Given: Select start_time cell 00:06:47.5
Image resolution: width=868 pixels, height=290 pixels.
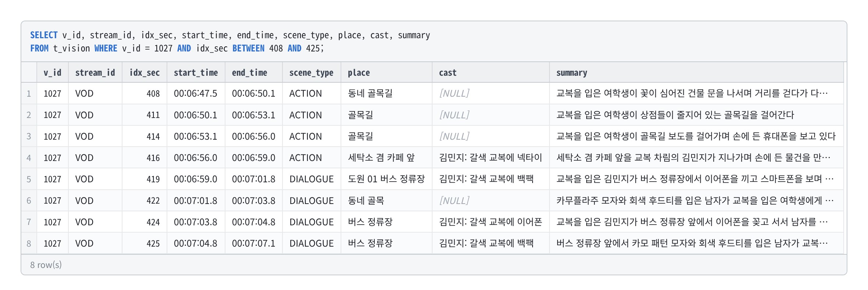Looking at the screenshot, I should (x=196, y=93).
